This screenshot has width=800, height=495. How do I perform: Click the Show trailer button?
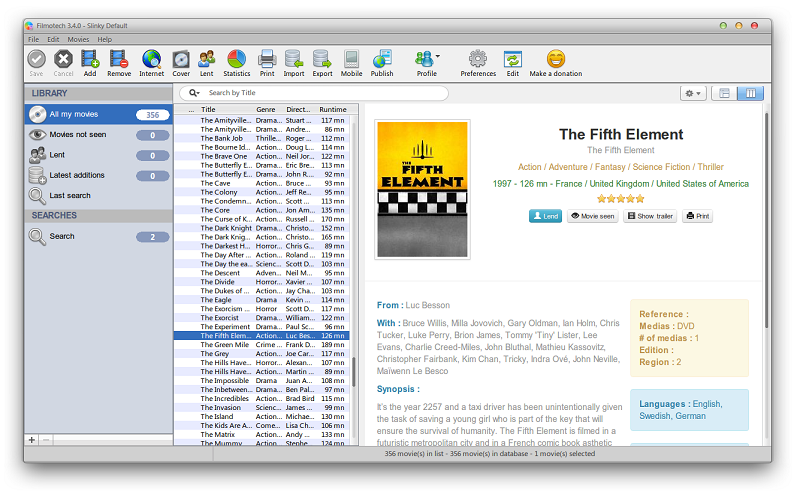click(650, 216)
